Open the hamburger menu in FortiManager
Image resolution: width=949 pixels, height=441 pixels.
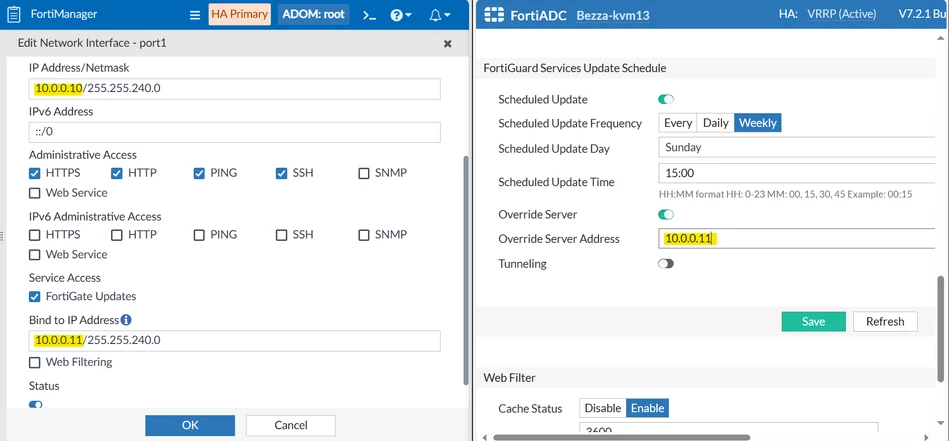[x=195, y=15]
